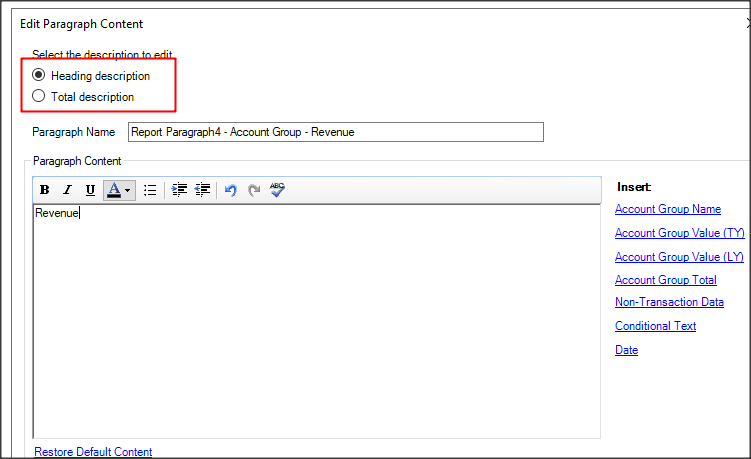751x459 pixels.
Task: Select the Total description radio button
Action: coord(39,97)
